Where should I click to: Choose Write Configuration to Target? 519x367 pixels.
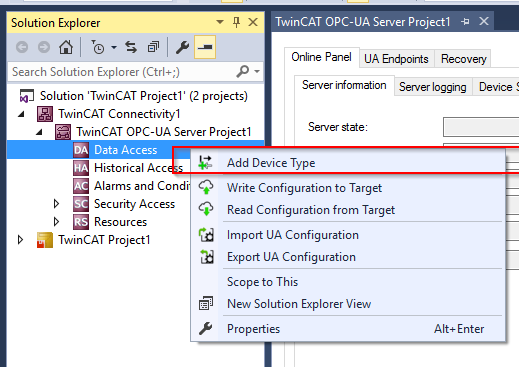point(348,188)
